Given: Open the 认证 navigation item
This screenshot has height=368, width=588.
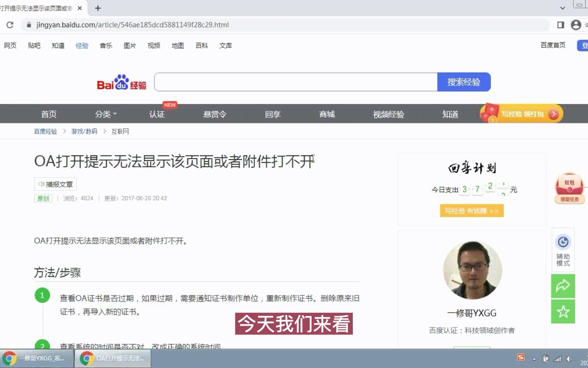Looking at the screenshot, I should click(x=157, y=114).
